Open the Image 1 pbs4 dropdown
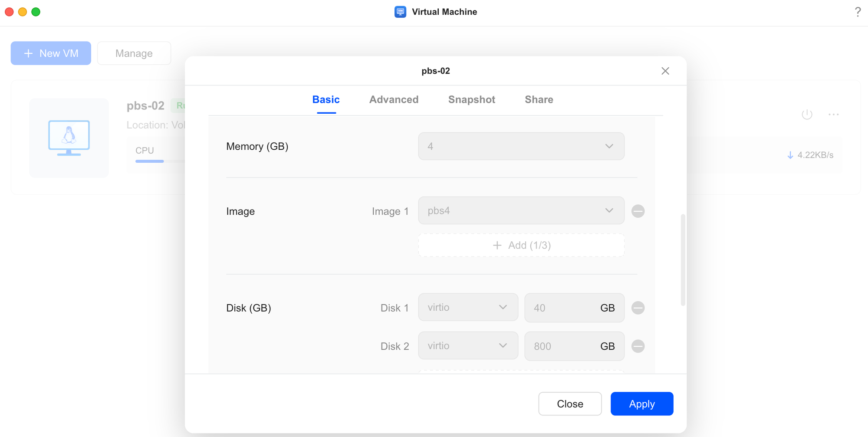The height and width of the screenshot is (437, 868). point(521,211)
